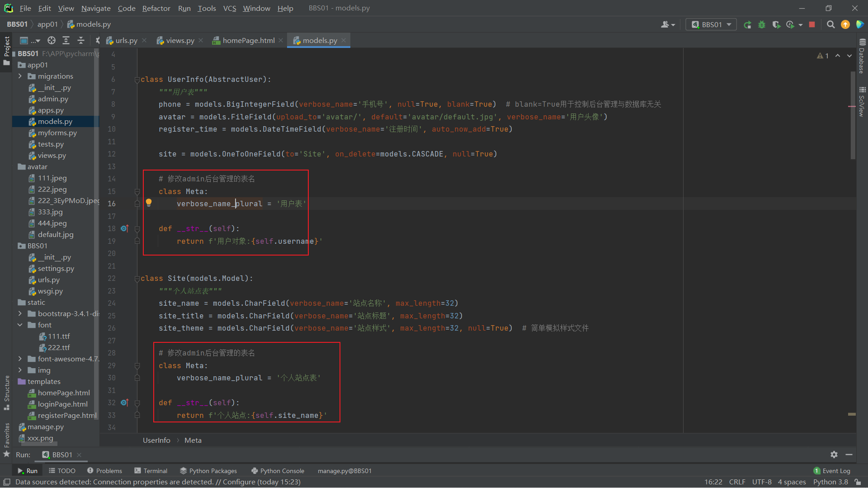This screenshot has width=868, height=488.
Task: Click override gutter icon on line 18
Action: (x=124, y=229)
